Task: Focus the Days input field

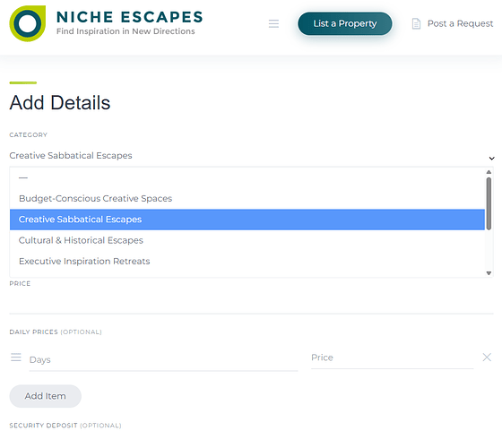Action: tap(163, 359)
